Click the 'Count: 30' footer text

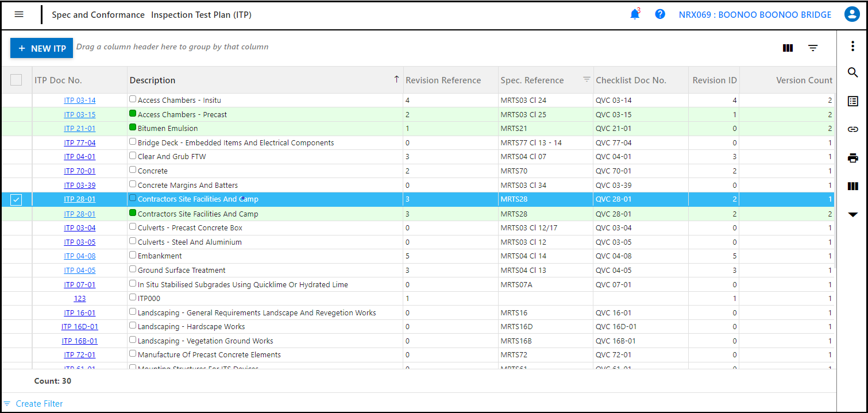click(53, 381)
